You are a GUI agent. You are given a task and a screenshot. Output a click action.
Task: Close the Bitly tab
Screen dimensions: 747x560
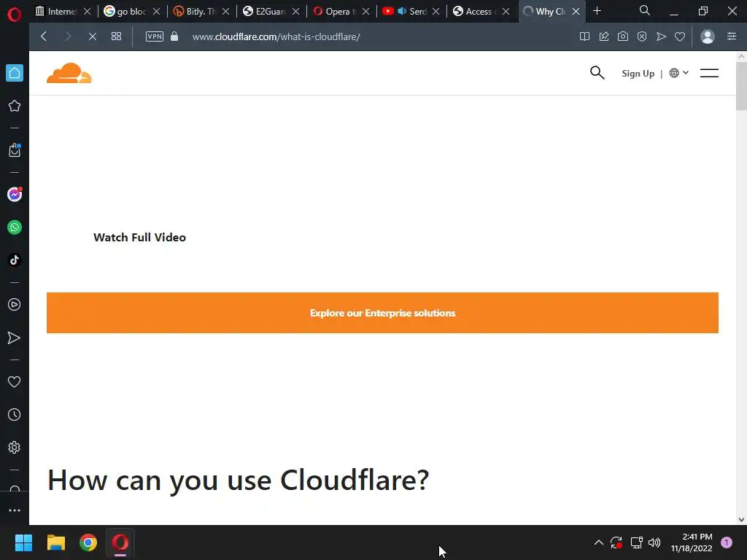[x=226, y=12]
